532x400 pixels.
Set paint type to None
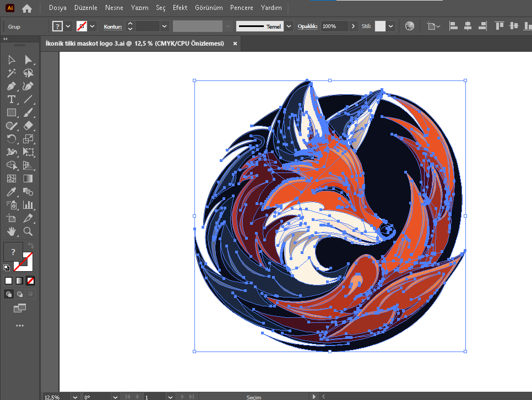coord(30,281)
